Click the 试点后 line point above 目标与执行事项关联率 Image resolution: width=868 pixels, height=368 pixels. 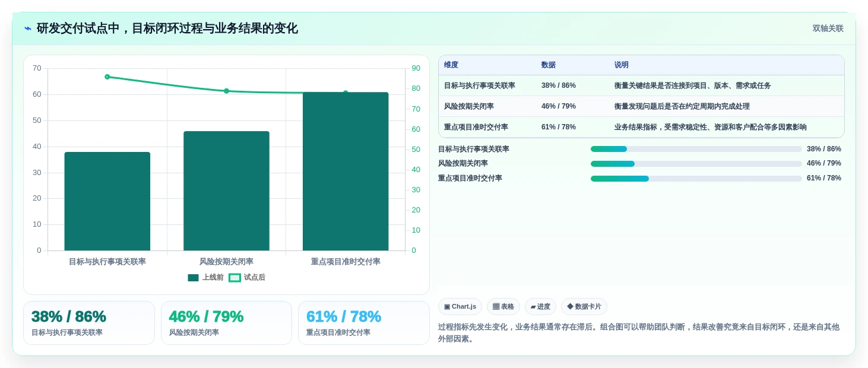(x=107, y=77)
